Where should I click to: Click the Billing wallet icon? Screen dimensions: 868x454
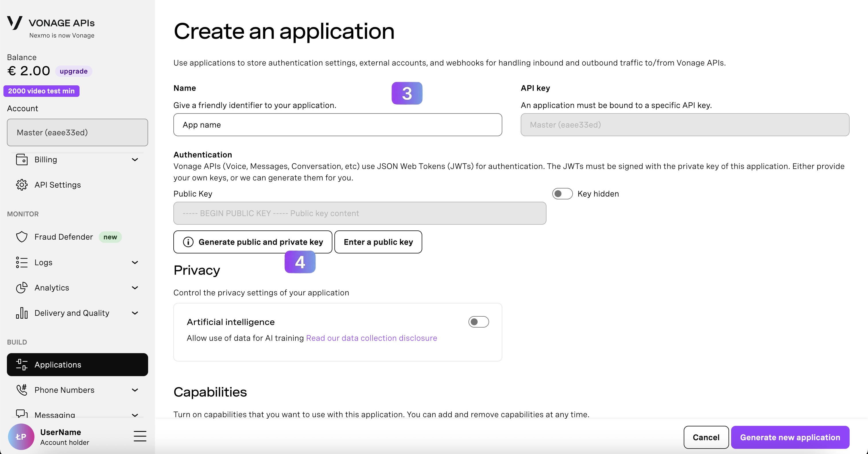(x=22, y=159)
